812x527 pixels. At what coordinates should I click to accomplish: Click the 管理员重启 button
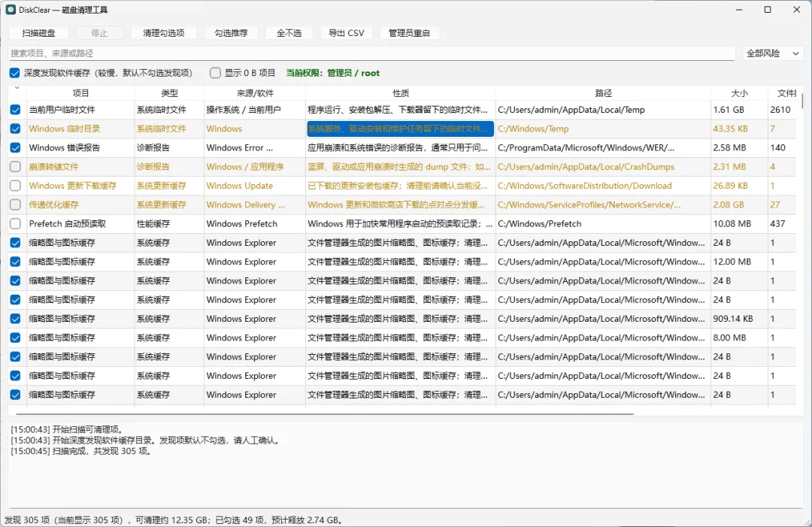(409, 33)
